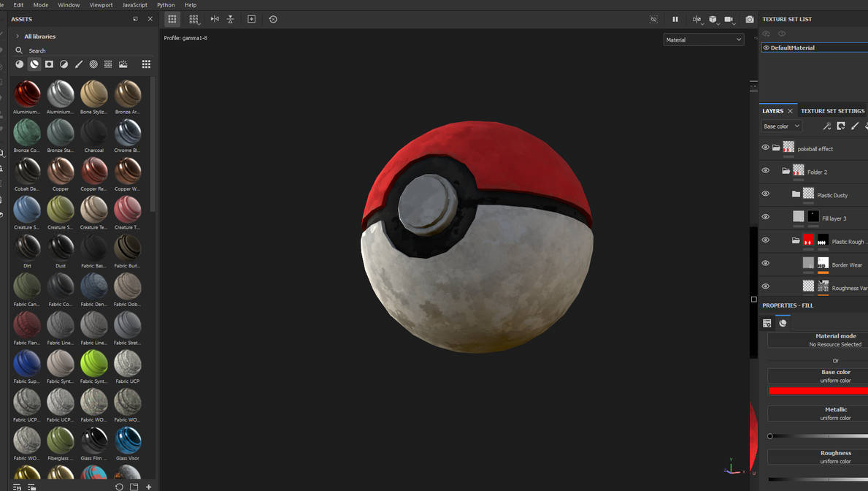This screenshot has height=491, width=868.
Task: Toggle vertical symmetry icon in toolbar
Action: point(230,19)
